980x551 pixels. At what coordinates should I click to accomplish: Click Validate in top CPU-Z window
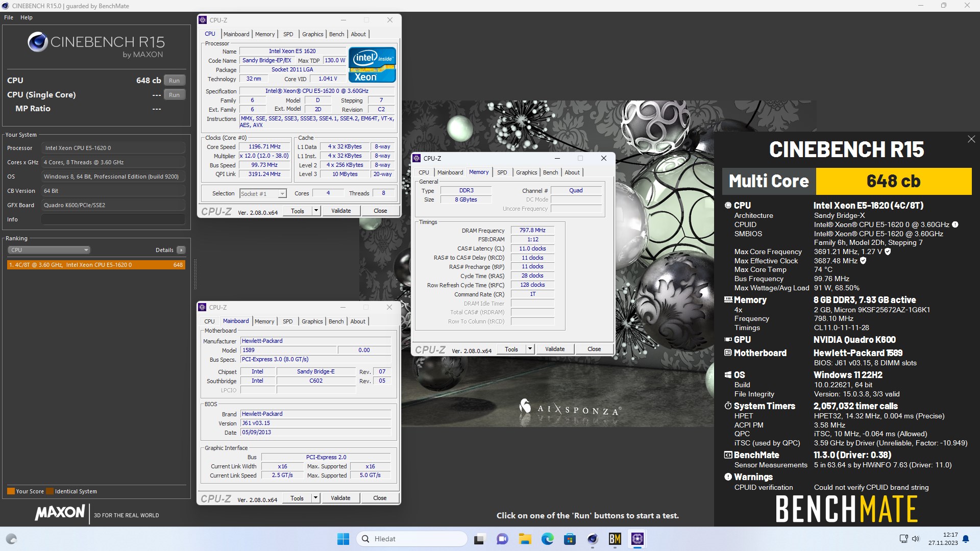[x=341, y=211]
